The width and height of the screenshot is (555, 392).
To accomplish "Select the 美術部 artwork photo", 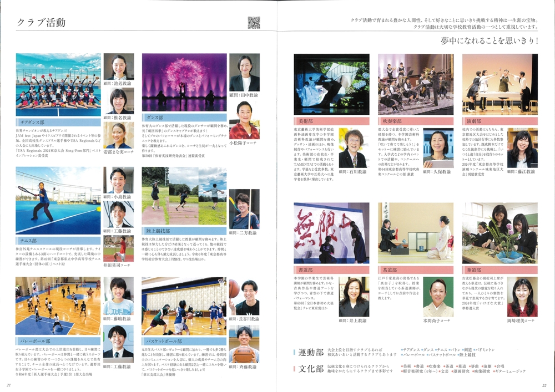I will click(331, 84).
